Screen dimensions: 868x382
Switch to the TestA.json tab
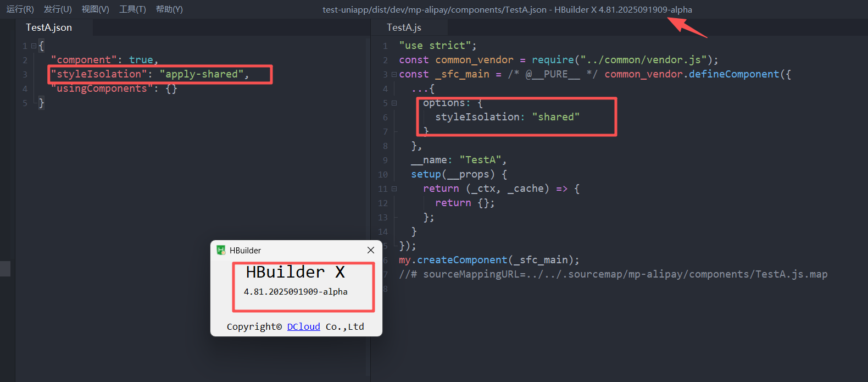tap(49, 27)
